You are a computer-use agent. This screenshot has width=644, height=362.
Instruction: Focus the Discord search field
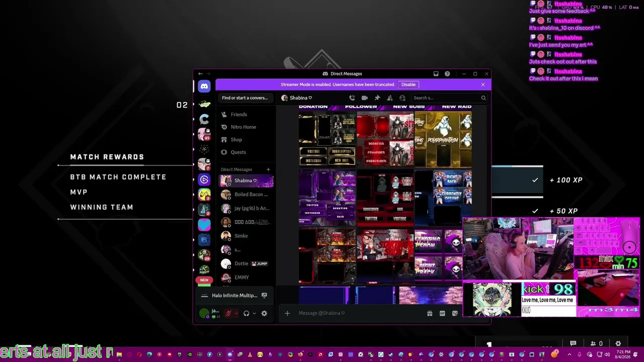coord(450,98)
